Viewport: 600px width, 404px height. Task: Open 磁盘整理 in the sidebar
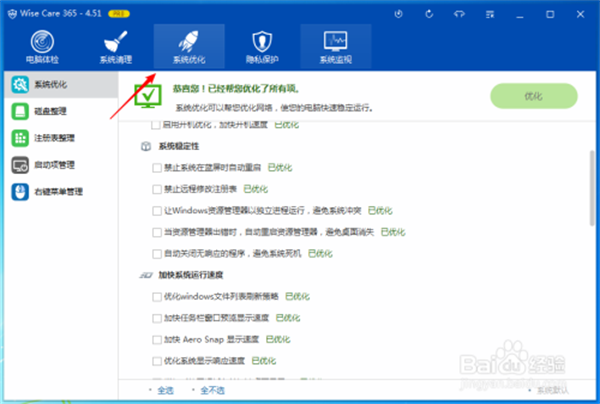pos(61,111)
